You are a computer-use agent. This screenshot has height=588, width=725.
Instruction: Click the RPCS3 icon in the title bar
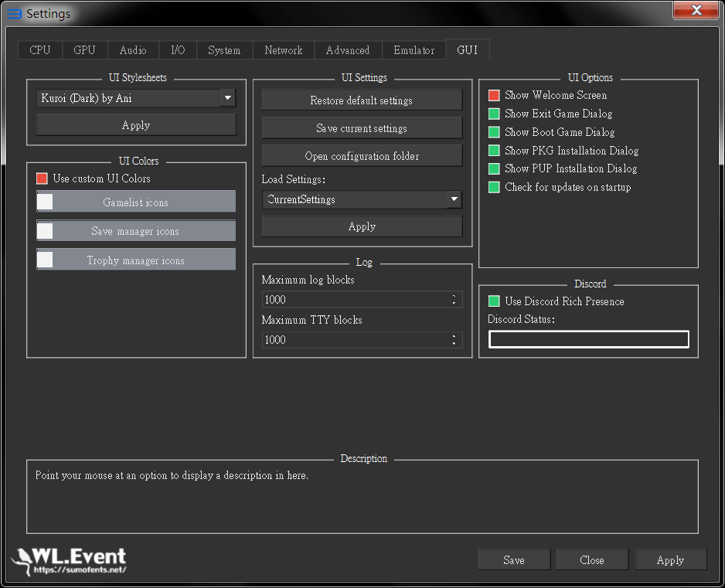pos(14,14)
